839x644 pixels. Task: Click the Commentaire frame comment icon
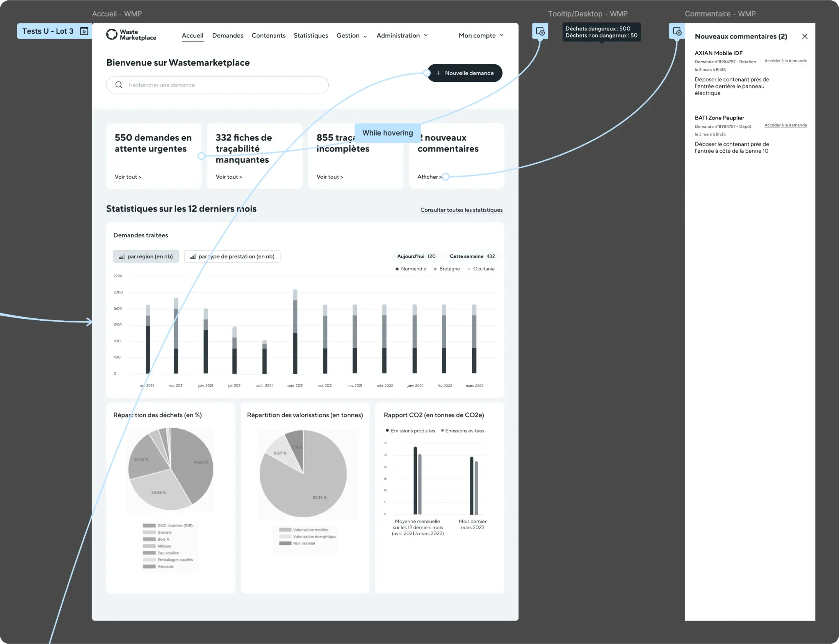tap(677, 31)
